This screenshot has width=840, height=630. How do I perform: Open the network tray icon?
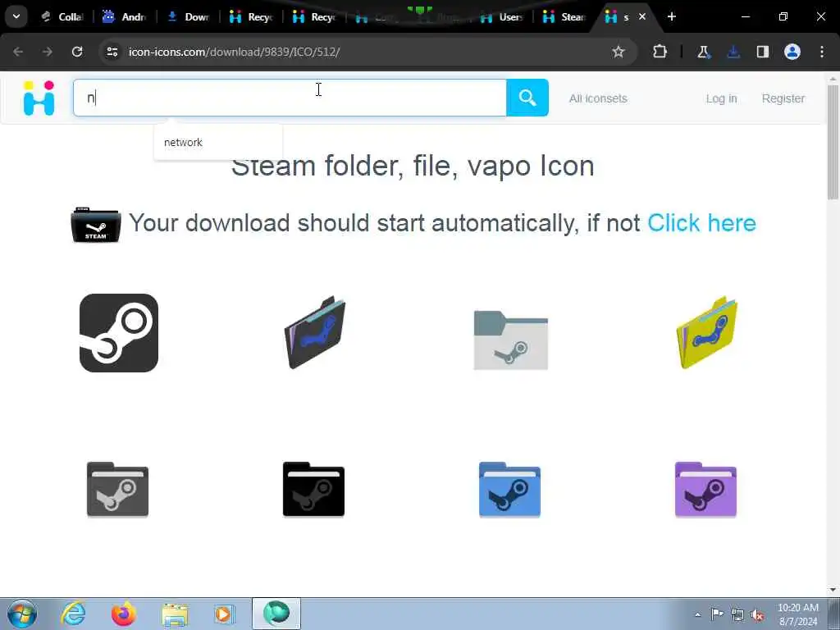pos(737,614)
